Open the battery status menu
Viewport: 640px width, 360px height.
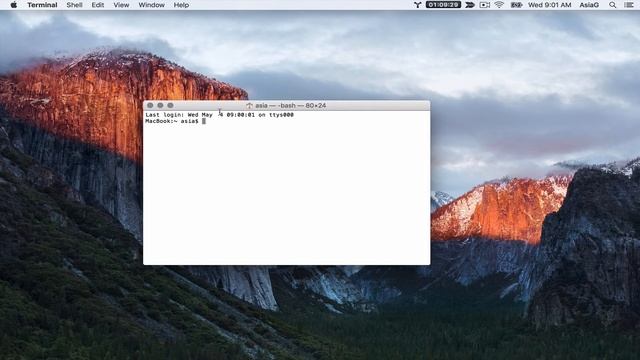(516, 5)
